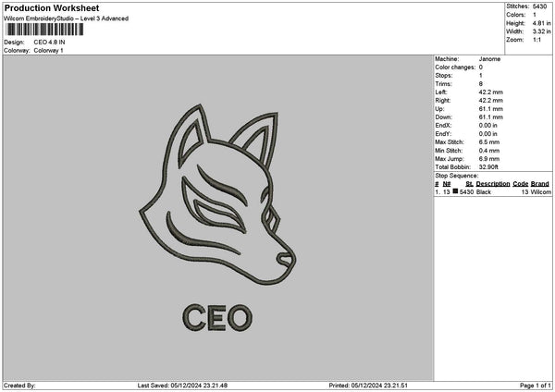Click the Production Worksheet title
This screenshot has width=555, height=392.
[52, 7]
